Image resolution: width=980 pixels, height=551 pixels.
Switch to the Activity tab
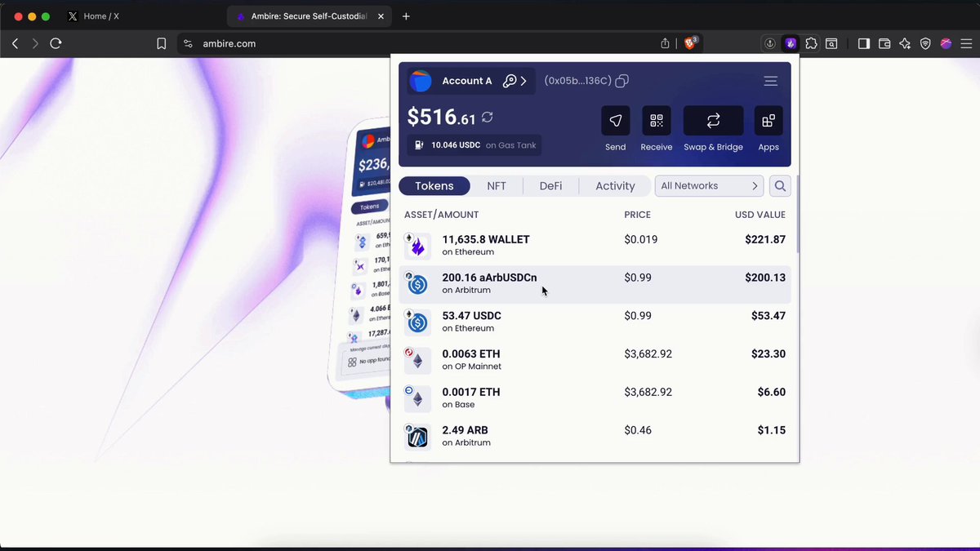615,186
